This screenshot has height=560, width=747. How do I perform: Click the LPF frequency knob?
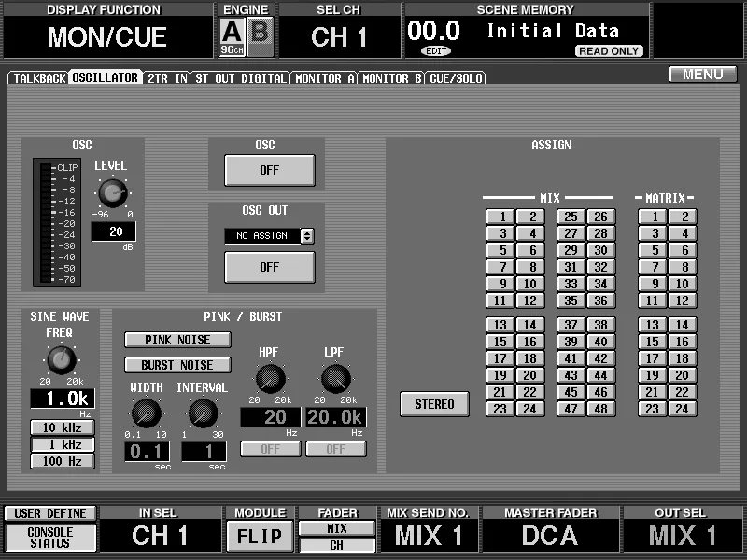point(336,379)
